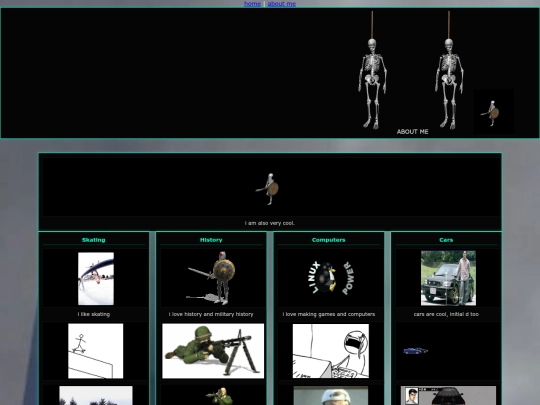The width and height of the screenshot is (540, 405).
Task: Open the Linux Power penguin image
Action: pos(331,278)
